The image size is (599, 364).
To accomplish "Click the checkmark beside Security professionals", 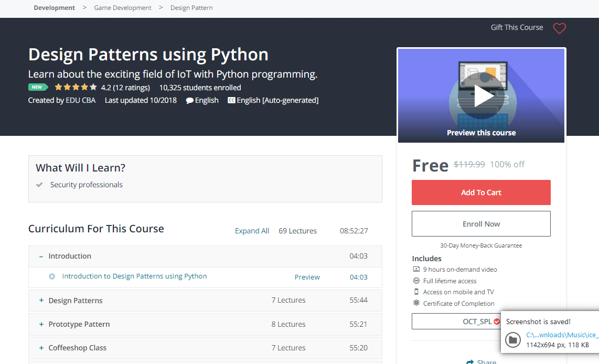I will coord(39,185).
